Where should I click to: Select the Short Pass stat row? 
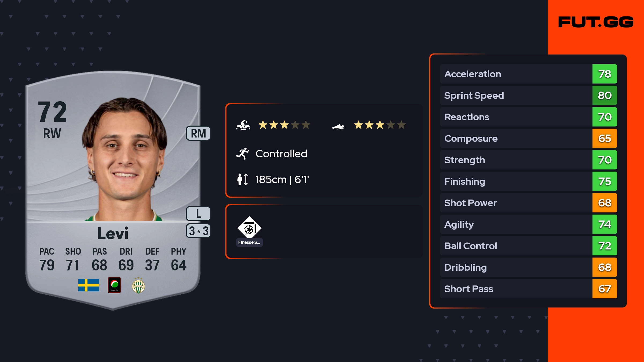pos(516,289)
